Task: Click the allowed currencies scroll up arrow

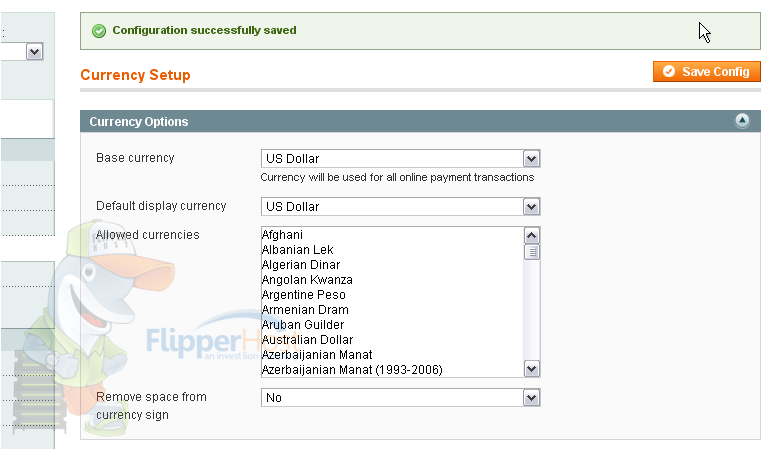Action: [x=532, y=235]
